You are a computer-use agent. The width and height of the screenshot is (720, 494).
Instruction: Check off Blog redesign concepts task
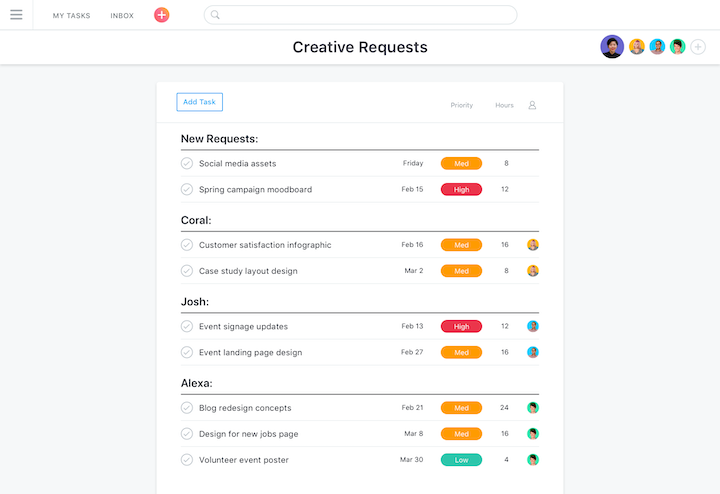[187, 408]
